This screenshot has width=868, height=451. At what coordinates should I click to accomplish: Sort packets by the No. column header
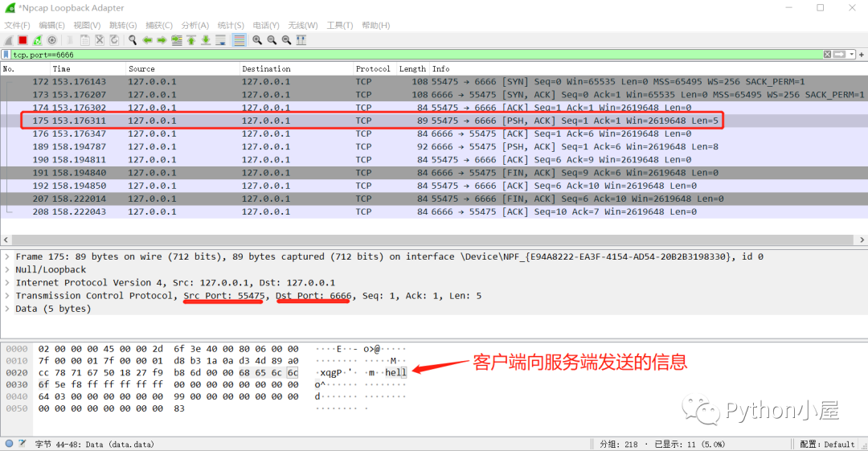click(x=26, y=68)
